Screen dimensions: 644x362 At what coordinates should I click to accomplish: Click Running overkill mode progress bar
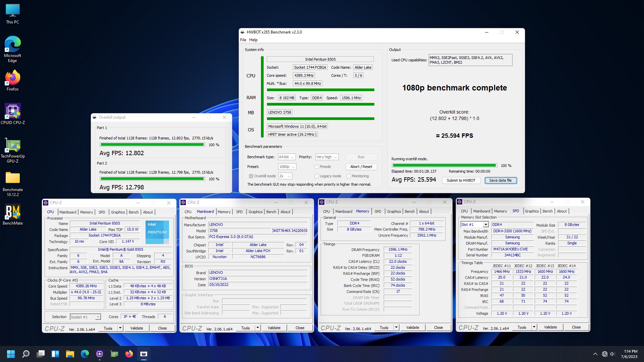pyautogui.click(x=444, y=166)
